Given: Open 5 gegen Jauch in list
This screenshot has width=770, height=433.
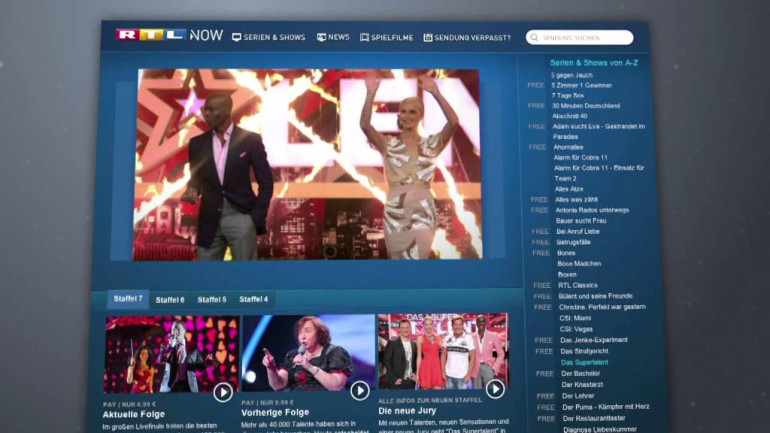Looking at the screenshot, I should [572, 75].
